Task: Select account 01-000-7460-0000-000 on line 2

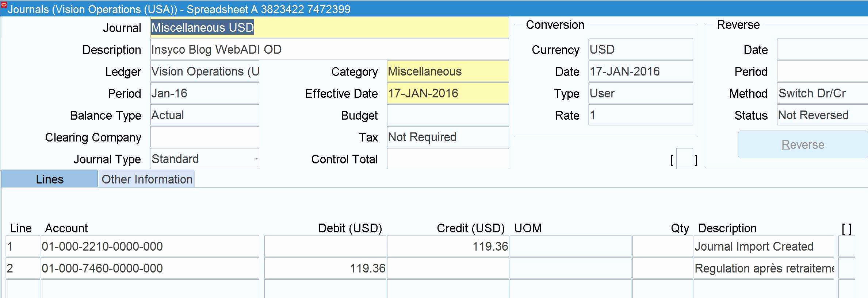Action: [x=150, y=268]
